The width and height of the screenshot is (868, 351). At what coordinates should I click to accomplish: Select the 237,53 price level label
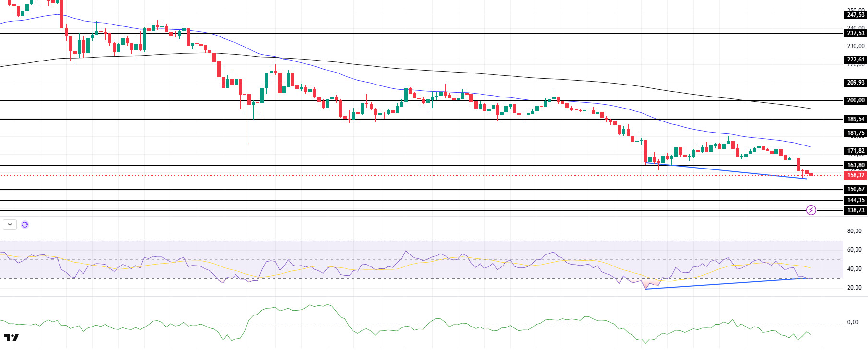click(x=856, y=33)
